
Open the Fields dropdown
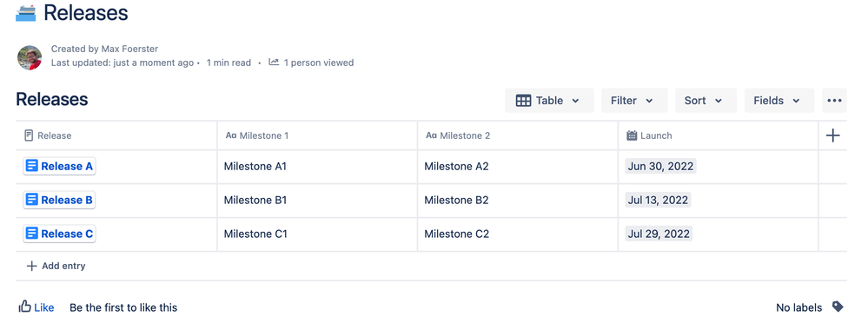pyautogui.click(x=779, y=101)
